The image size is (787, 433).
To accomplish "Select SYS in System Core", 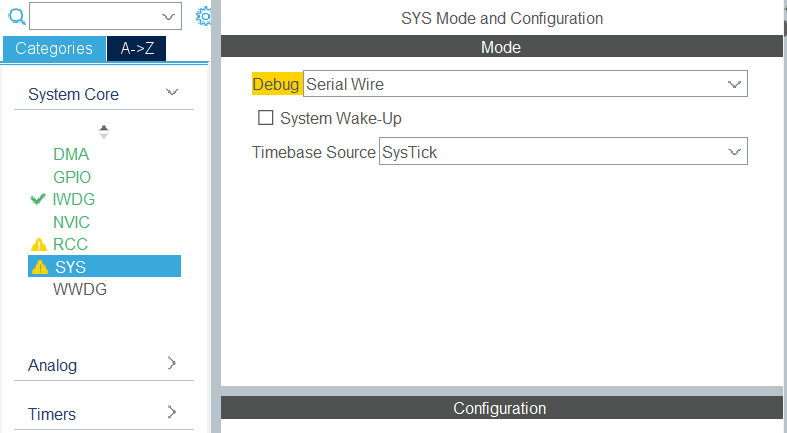I will (104, 266).
